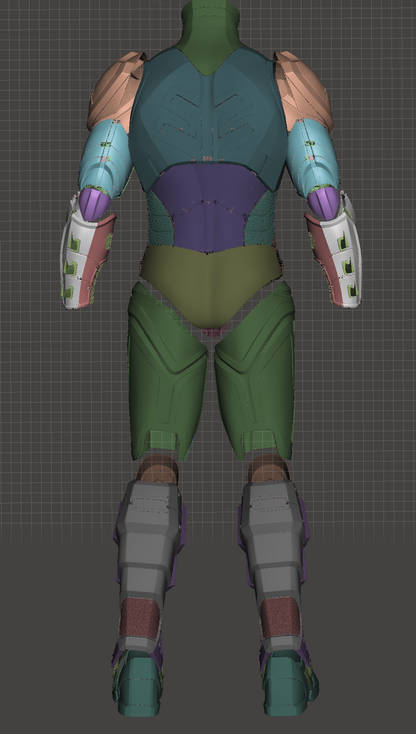Select the teal boot on viewer's right
The width and height of the screenshot is (416, 734).
(289, 683)
